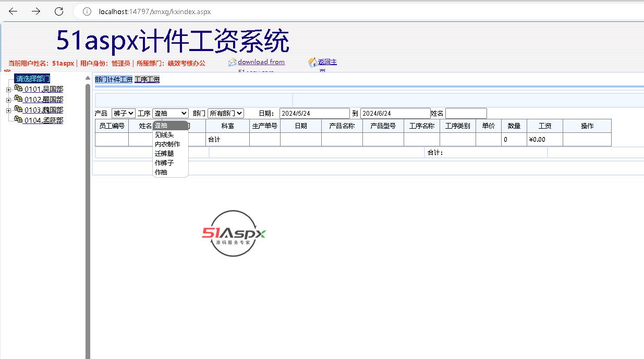This screenshot has height=359, width=644.
Task: Click the 产品名称 column header
Action: click(342, 126)
